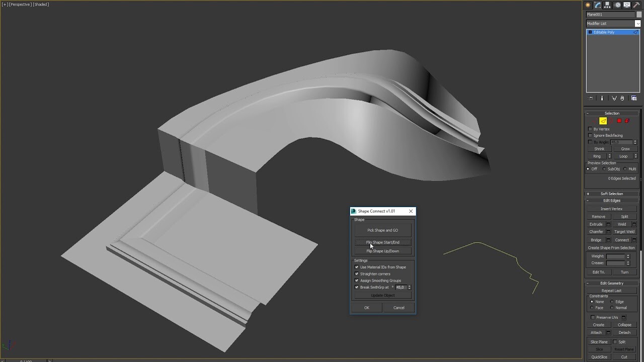Open the Shaded viewport display menu
This screenshot has height=362, width=644.
coord(40,4)
